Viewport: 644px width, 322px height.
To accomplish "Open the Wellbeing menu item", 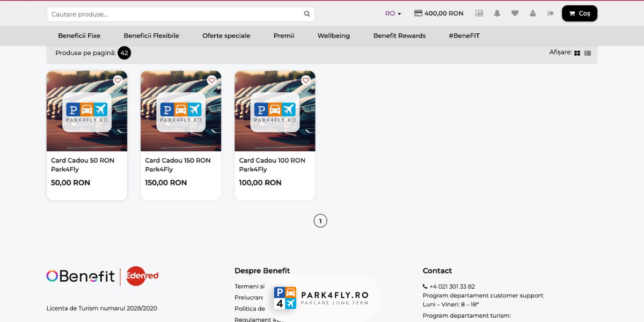I will [333, 35].
